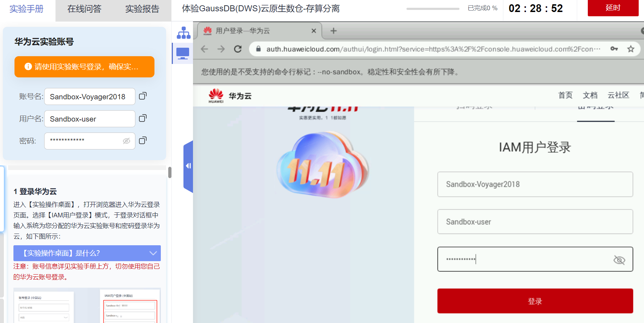The width and height of the screenshot is (644, 323).
Task: Click the orange lab account login notice
Action: [x=84, y=67]
